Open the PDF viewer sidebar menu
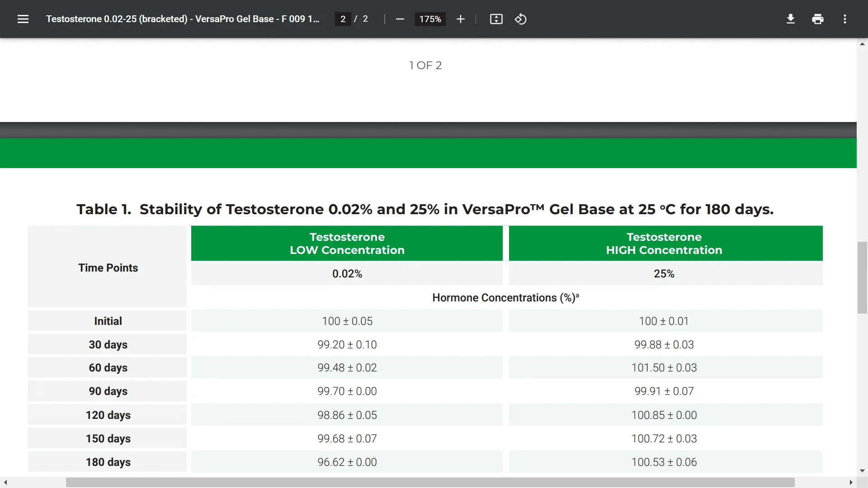Viewport: 868px width, 488px height. point(23,19)
